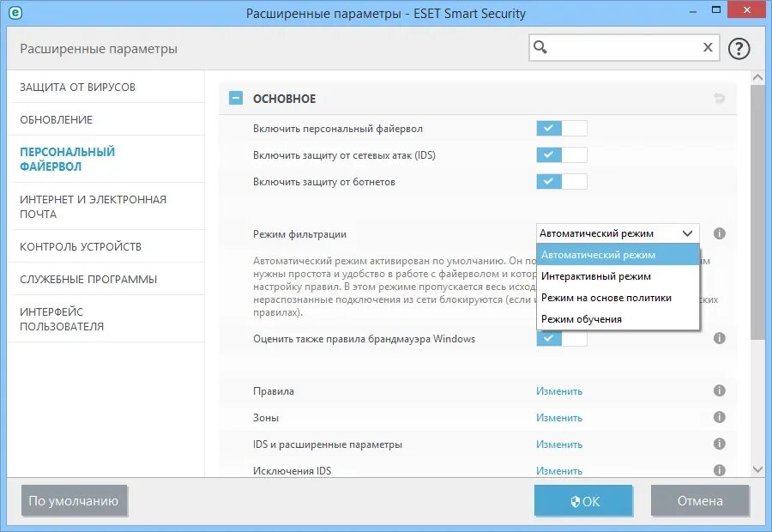
Task: Clear the search field with X
Action: tap(708, 47)
